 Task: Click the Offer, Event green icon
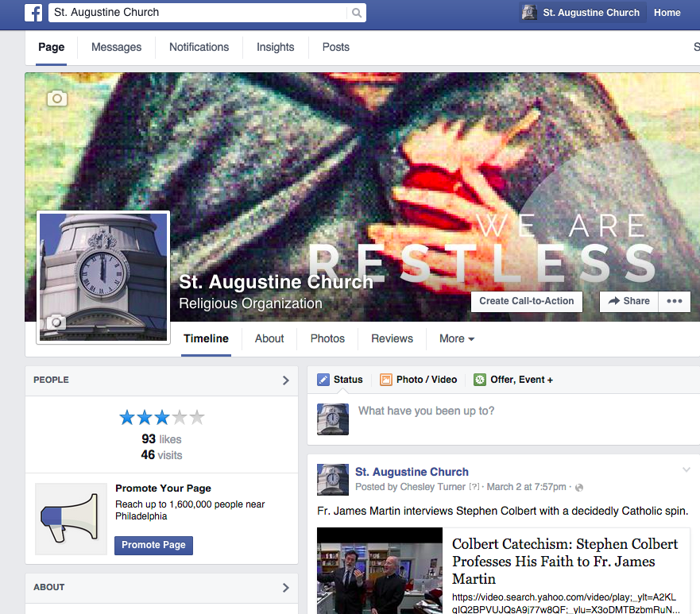pos(480,380)
